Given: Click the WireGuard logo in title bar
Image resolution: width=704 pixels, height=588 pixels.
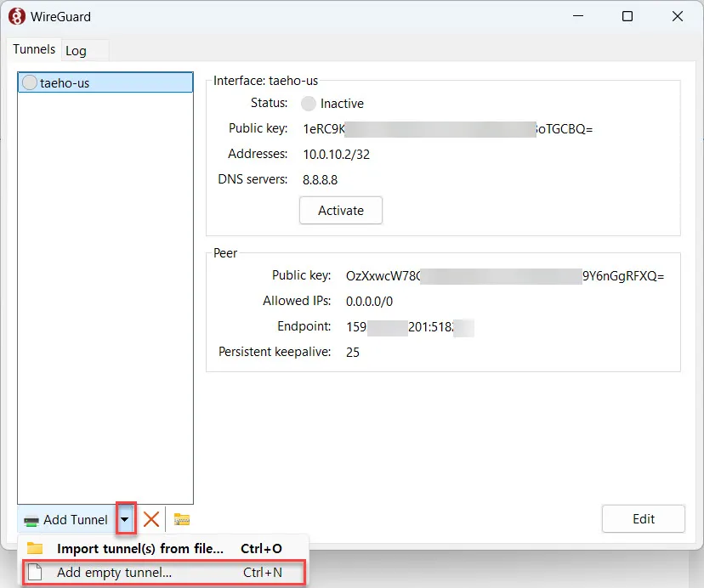Looking at the screenshot, I should click(x=17, y=17).
